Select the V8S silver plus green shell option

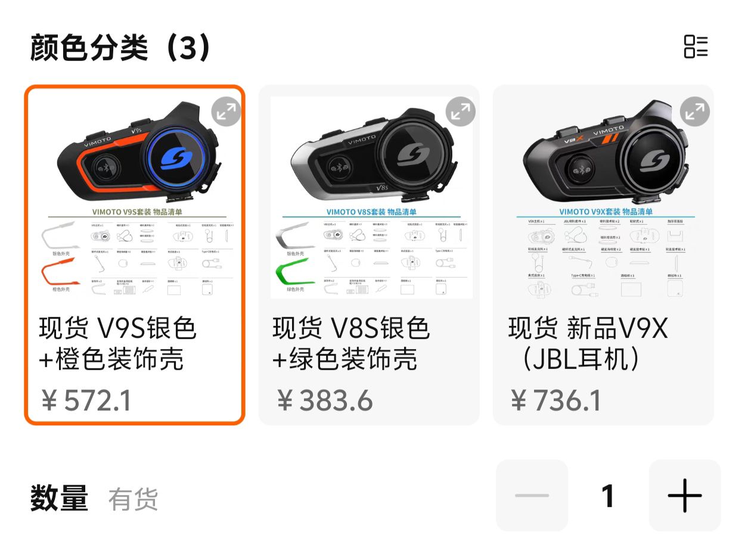(x=369, y=255)
